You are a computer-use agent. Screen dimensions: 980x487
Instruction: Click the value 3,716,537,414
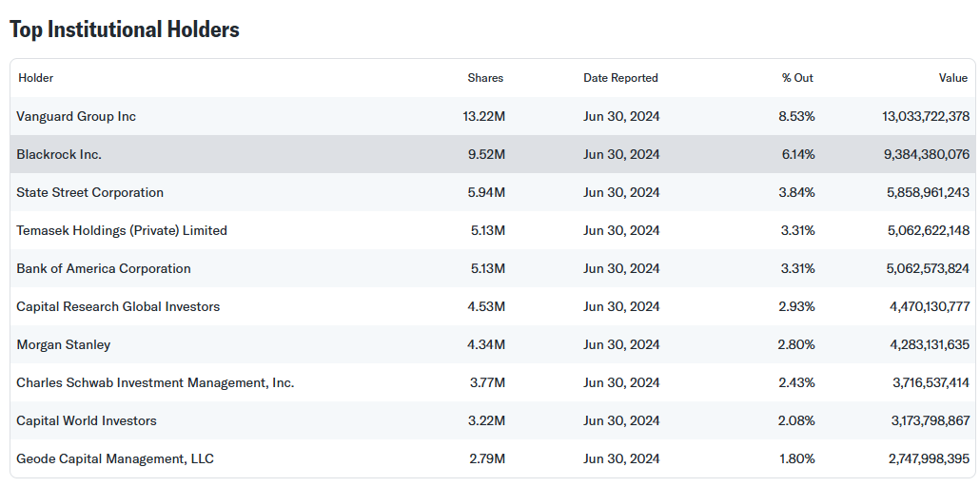(x=931, y=382)
